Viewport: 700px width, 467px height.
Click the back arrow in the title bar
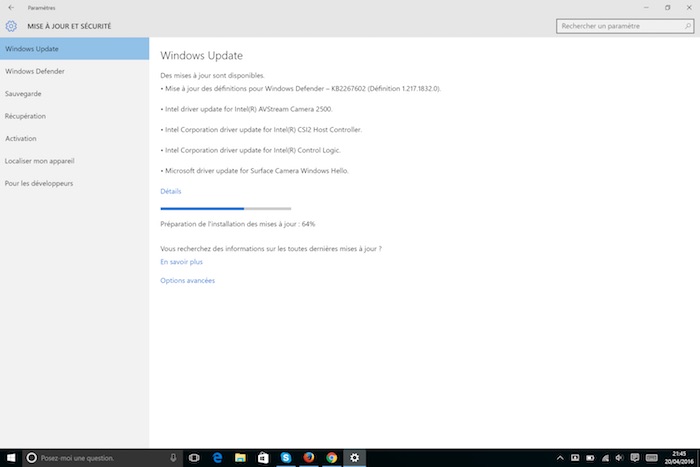(10, 7)
